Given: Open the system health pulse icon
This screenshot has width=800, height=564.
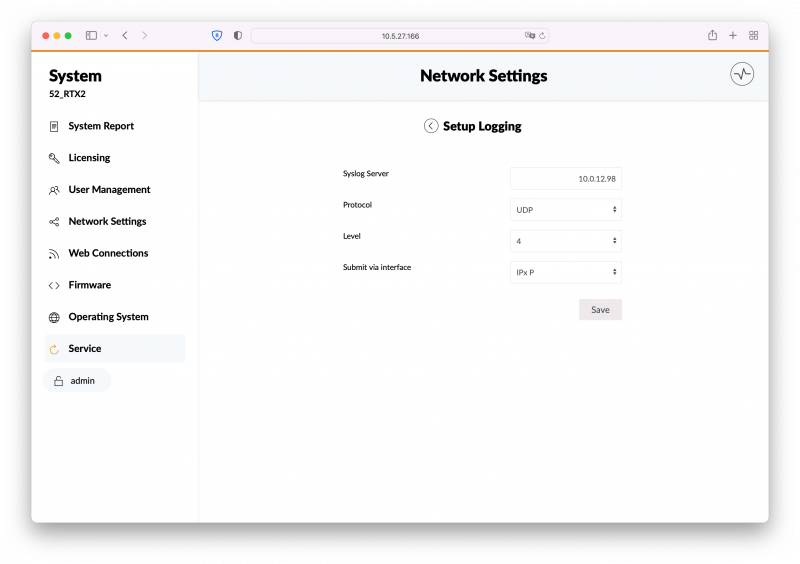Looking at the screenshot, I should 742,75.
